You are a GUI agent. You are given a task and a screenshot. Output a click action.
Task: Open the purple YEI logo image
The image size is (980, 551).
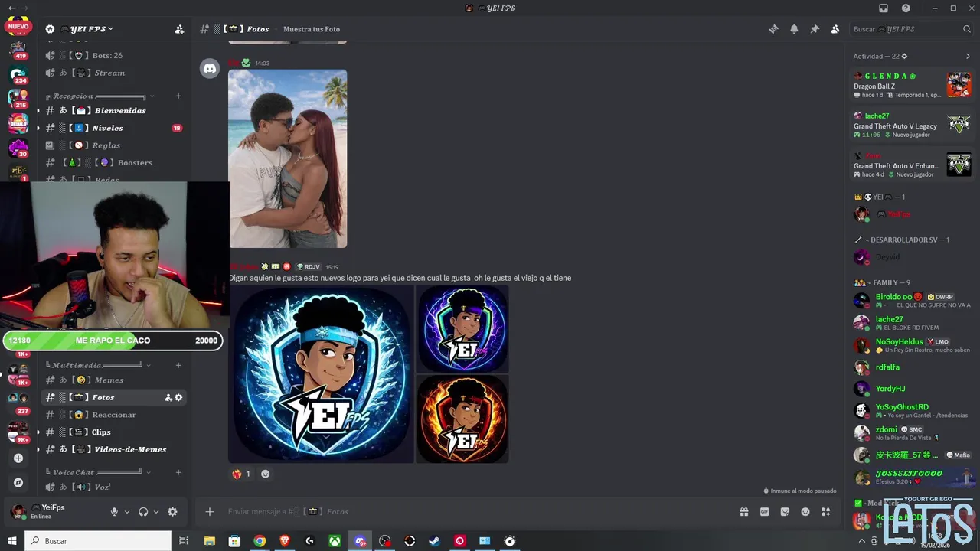(x=462, y=329)
